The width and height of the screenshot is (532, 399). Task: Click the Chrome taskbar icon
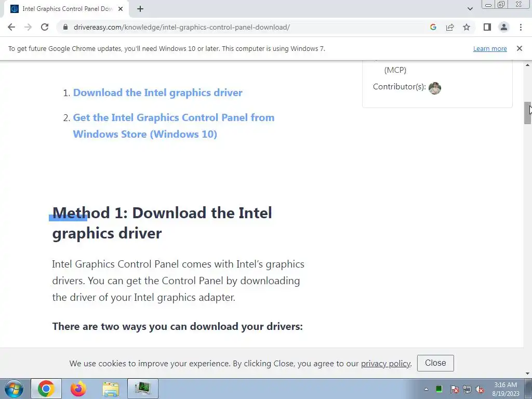pos(46,389)
